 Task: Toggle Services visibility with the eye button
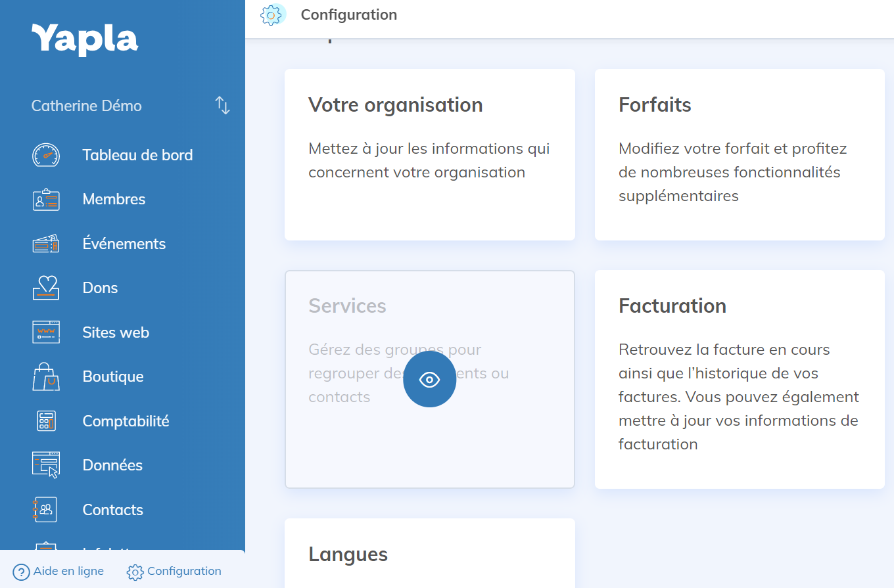(429, 380)
